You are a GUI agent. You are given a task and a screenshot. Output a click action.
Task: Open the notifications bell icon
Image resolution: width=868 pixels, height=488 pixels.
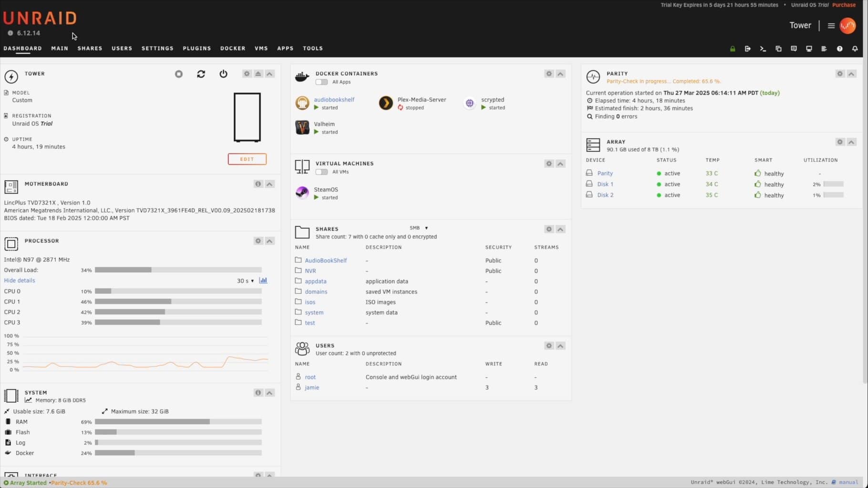coord(855,49)
